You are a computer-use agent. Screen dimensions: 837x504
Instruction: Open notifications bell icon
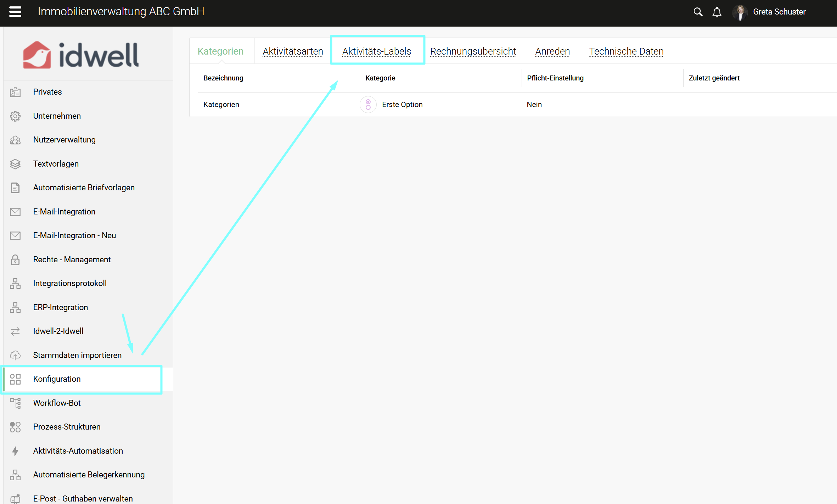pyautogui.click(x=717, y=12)
